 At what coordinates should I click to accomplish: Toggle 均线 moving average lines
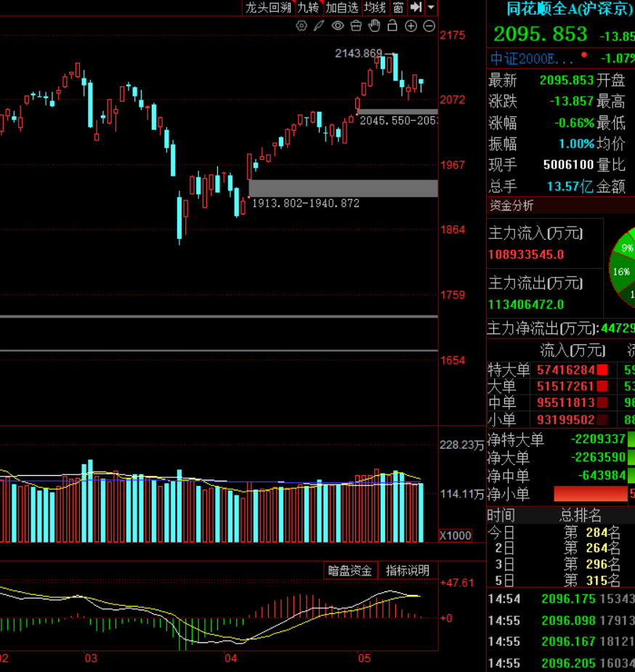point(375,7)
